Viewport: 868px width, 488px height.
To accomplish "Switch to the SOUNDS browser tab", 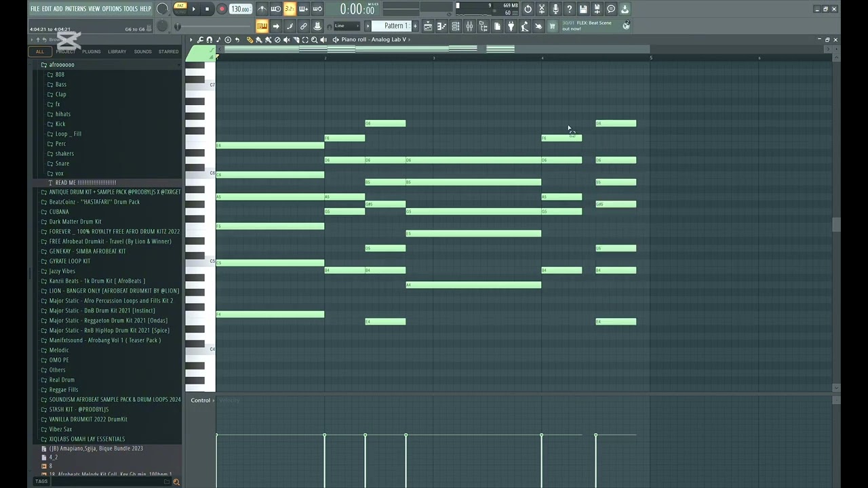I will point(142,52).
